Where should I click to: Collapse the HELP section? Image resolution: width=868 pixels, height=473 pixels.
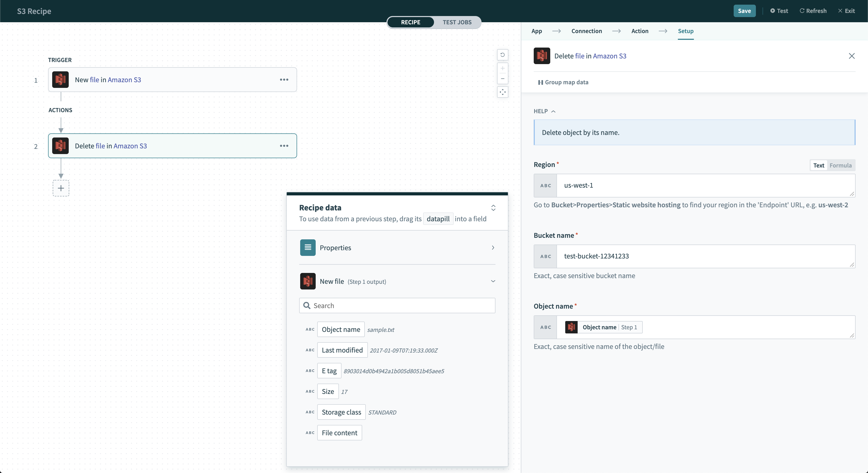pos(544,111)
